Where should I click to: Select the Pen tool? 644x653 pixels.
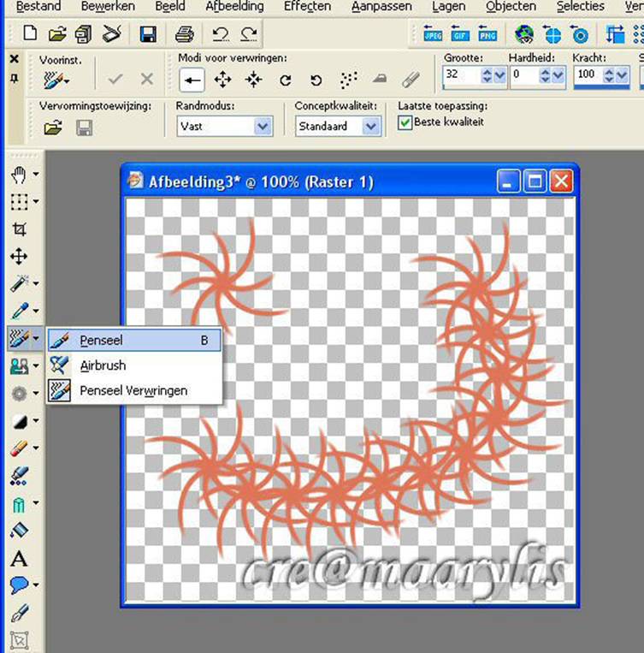point(19,613)
